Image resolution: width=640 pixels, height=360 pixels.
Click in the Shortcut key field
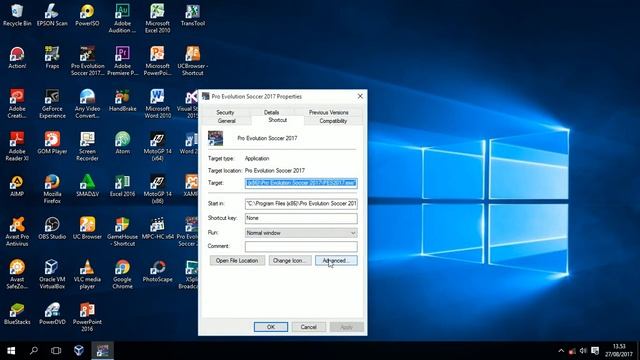point(301,218)
